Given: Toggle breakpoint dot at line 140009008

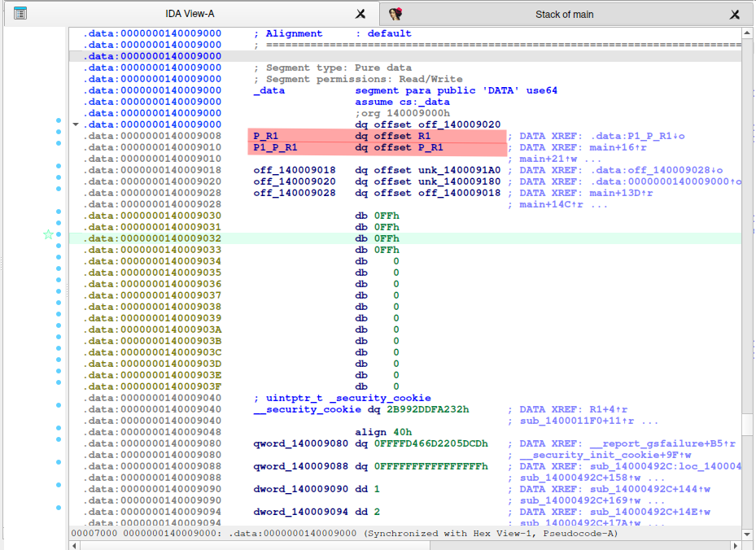Looking at the screenshot, I should 59,132.
